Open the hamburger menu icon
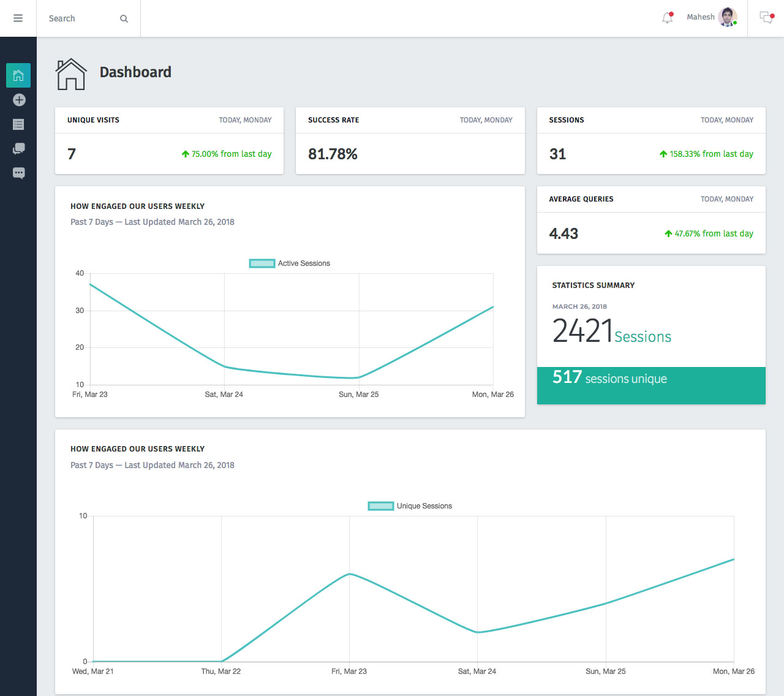 pos(18,18)
